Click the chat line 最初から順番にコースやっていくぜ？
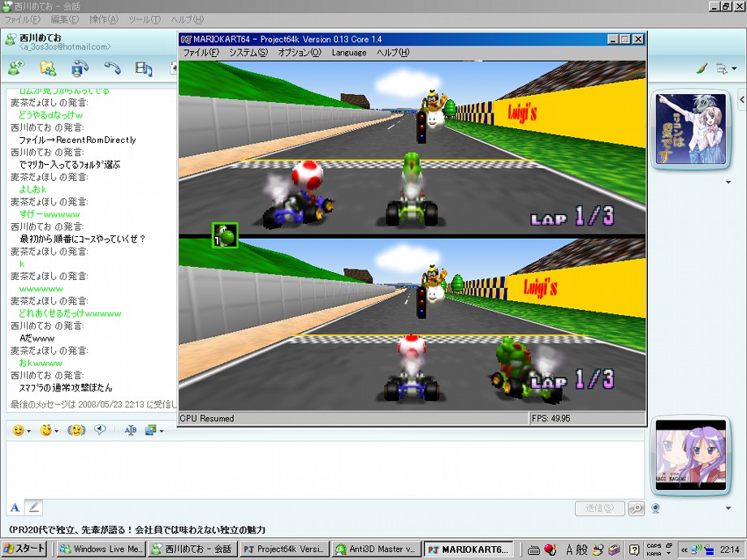 pos(83,239)
